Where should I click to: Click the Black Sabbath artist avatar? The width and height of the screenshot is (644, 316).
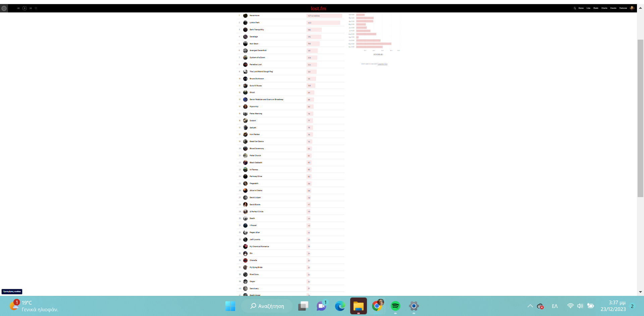click(x=245, y=163)
